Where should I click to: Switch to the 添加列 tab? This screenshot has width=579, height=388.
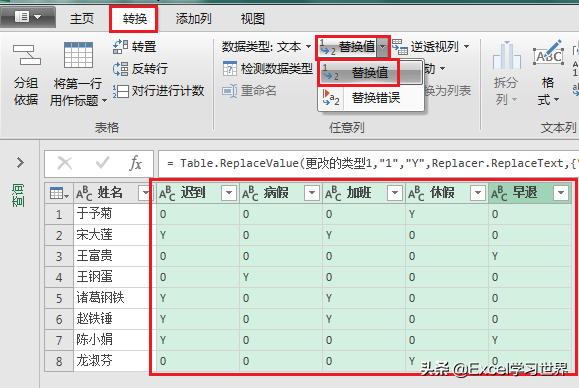point(193,18)
